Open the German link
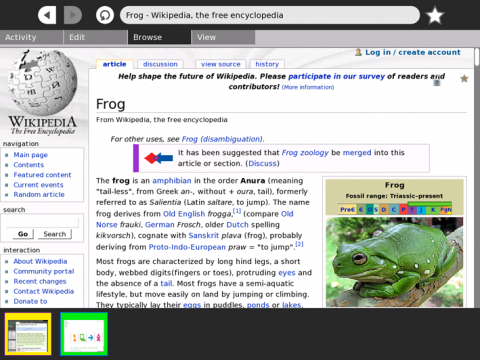 159,225
